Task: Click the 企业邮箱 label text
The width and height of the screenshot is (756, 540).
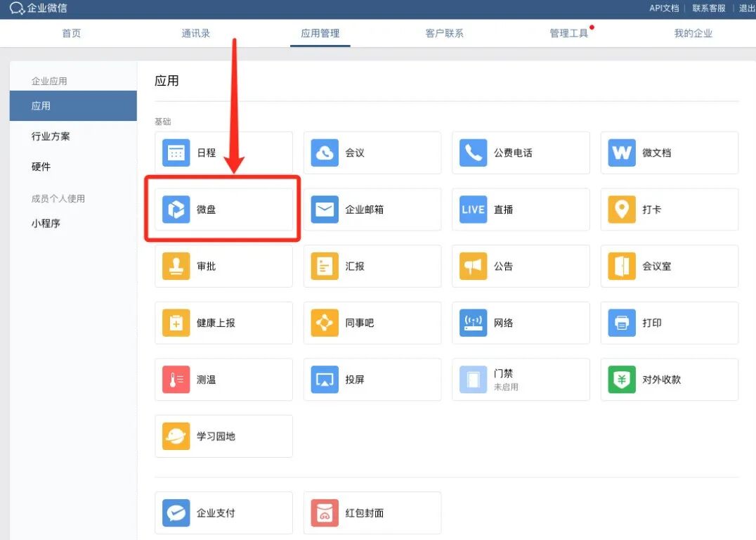Action: point(365,210)
